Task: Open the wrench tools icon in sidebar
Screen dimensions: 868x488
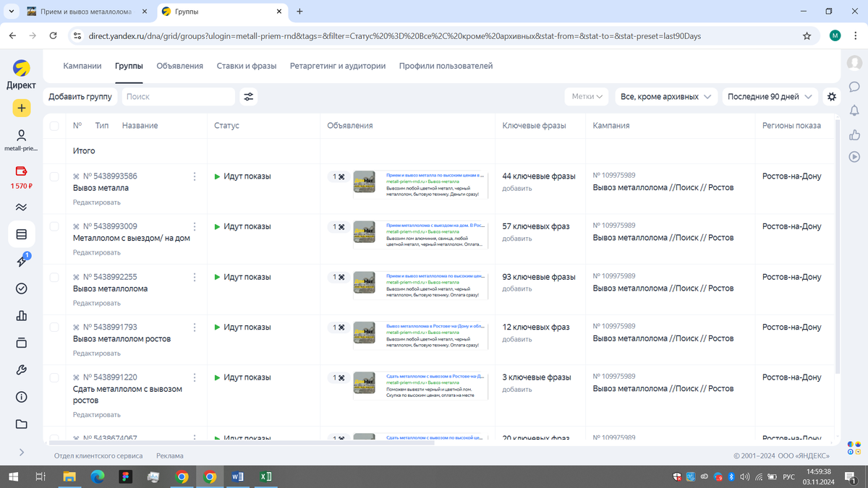Action: pyautogui.click(x=21, y=370)
